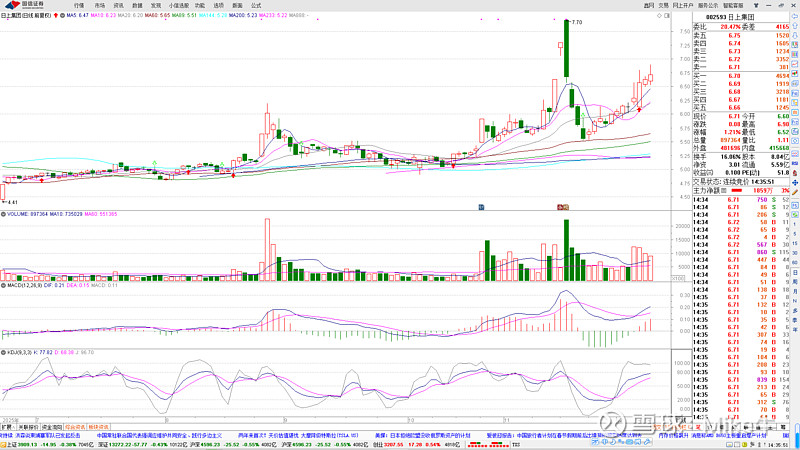Click the stock title 002593 日上集团
This screenshot has width=800, height=450.
click(730, 17)
